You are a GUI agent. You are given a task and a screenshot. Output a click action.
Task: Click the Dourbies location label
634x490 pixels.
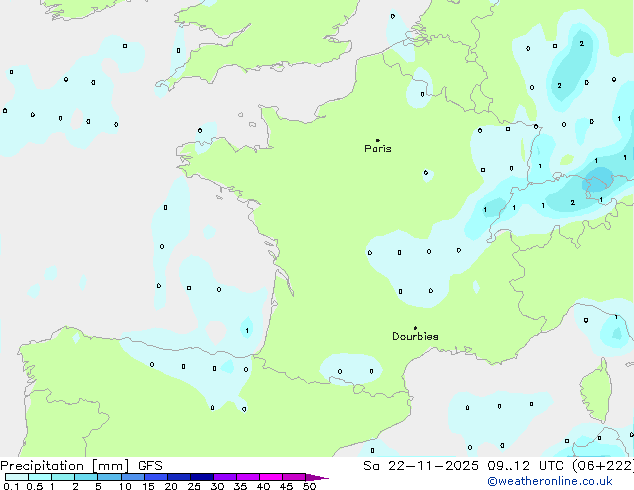pos(415,336)
